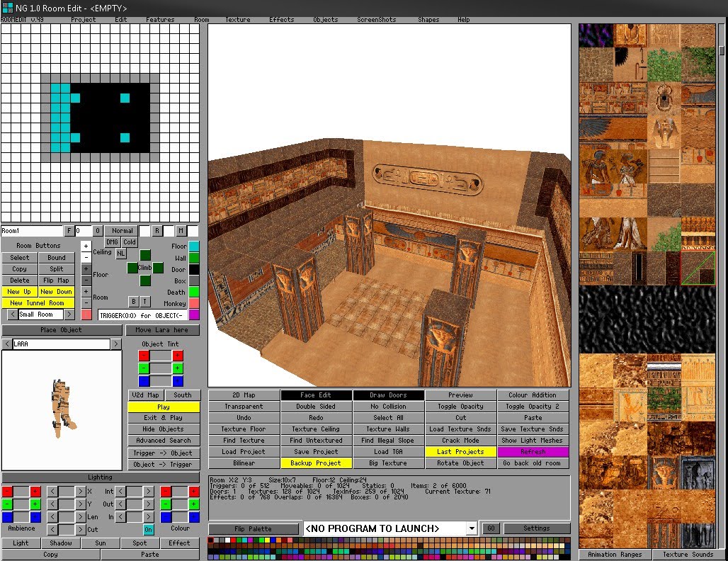
Task: Click the M button in room flags row
Action: point(181,231)
